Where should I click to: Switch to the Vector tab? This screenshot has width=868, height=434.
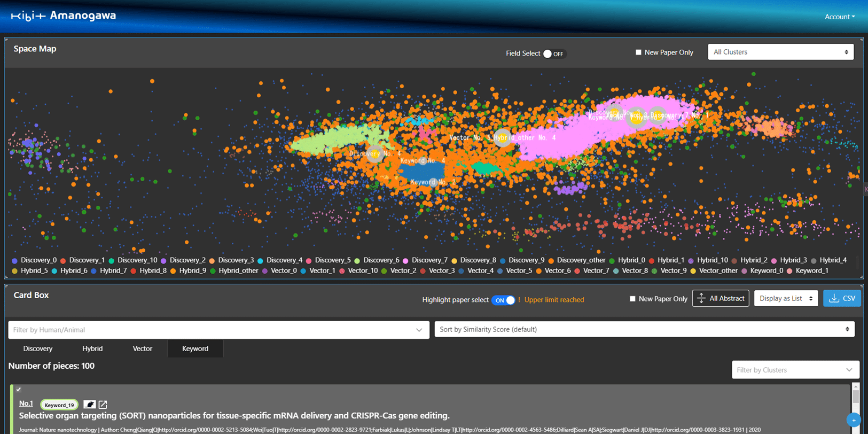(142, 348)
